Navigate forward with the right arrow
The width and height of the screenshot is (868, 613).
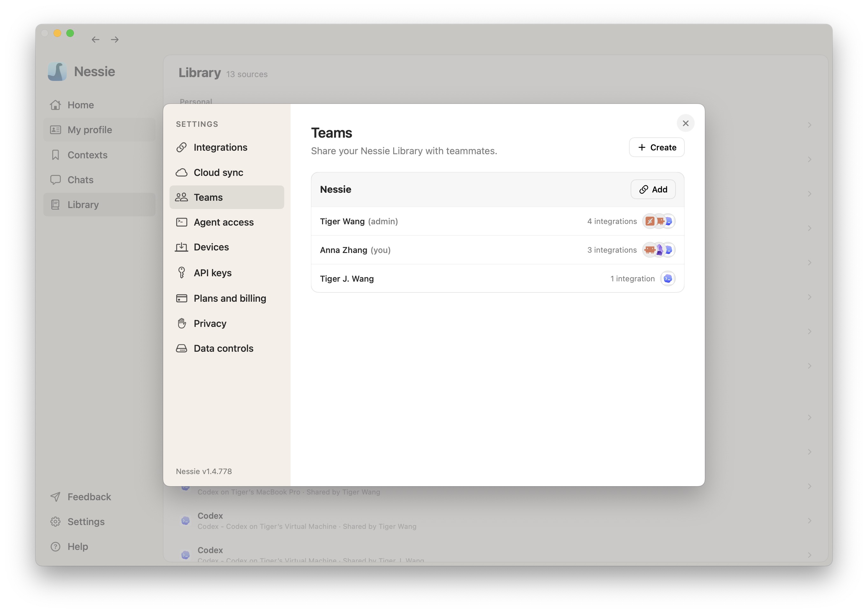point(114,39)
